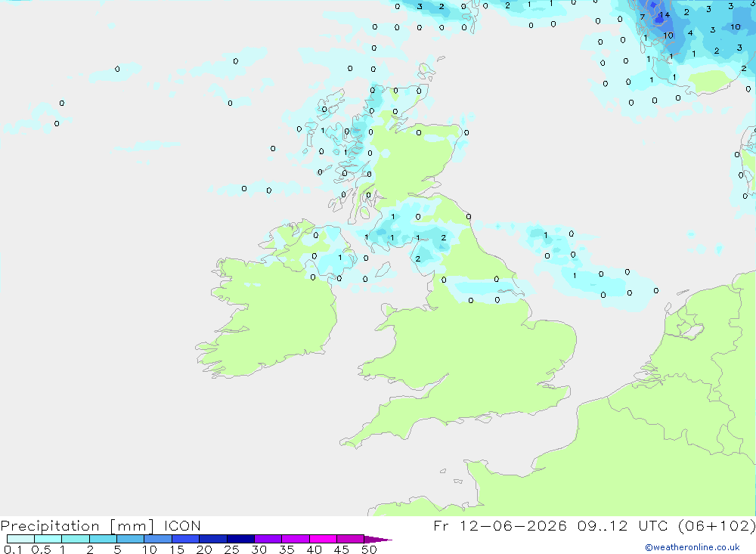
Task: Click the 0.1–0.5 mm legend color swatch
Action: [20, 539]
